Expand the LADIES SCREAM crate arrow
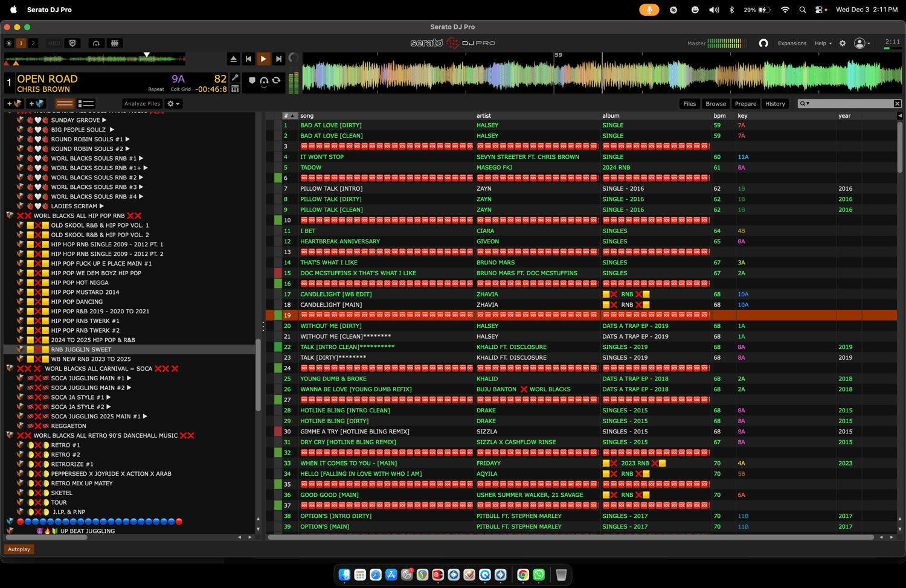906x588 pixels. point(101,206)
